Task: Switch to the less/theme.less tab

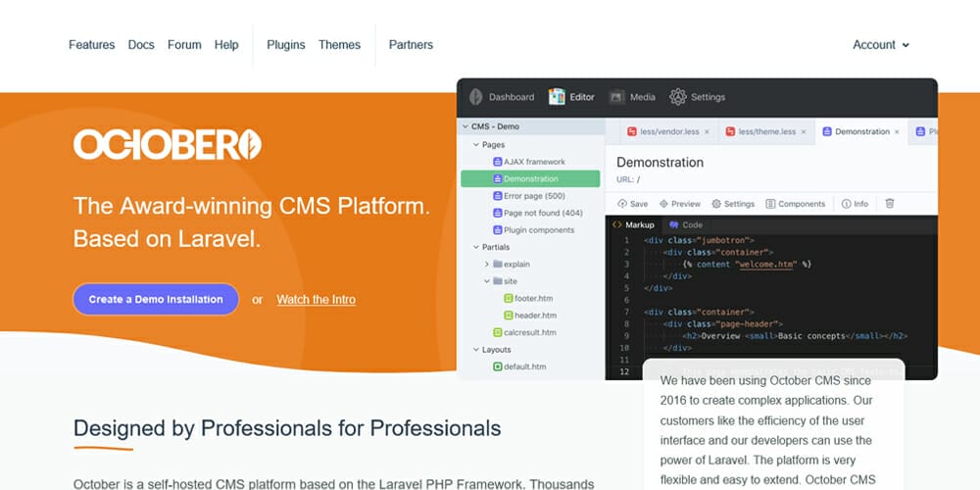Action: click(767, 132)
